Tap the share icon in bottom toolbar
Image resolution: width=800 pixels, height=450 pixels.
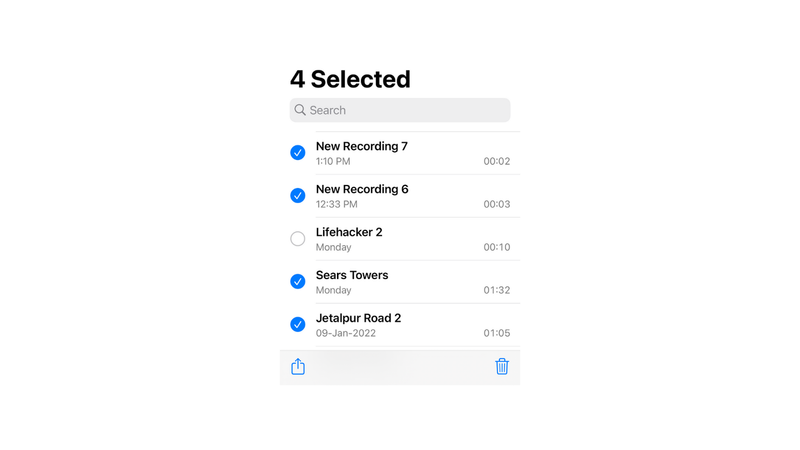click(298, 366)
